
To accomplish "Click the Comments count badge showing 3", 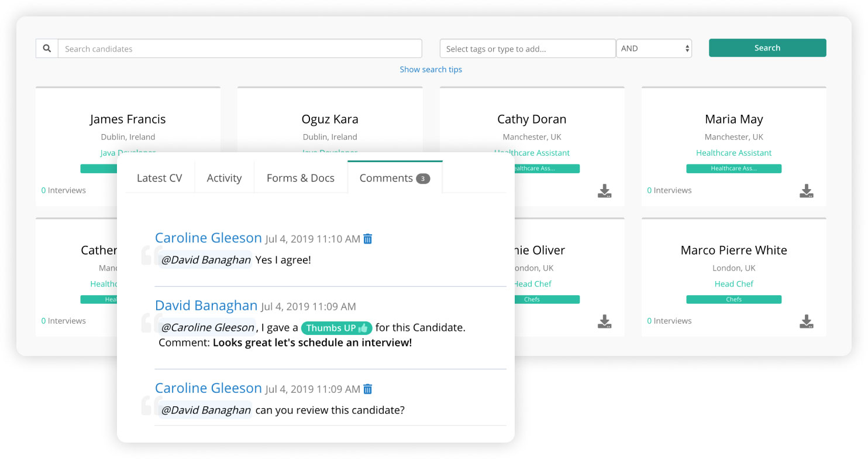I will [x=423, y=179].
